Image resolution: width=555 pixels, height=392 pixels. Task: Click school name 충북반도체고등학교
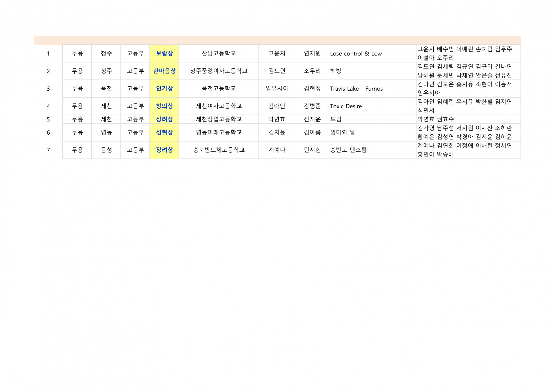point(219,150)
